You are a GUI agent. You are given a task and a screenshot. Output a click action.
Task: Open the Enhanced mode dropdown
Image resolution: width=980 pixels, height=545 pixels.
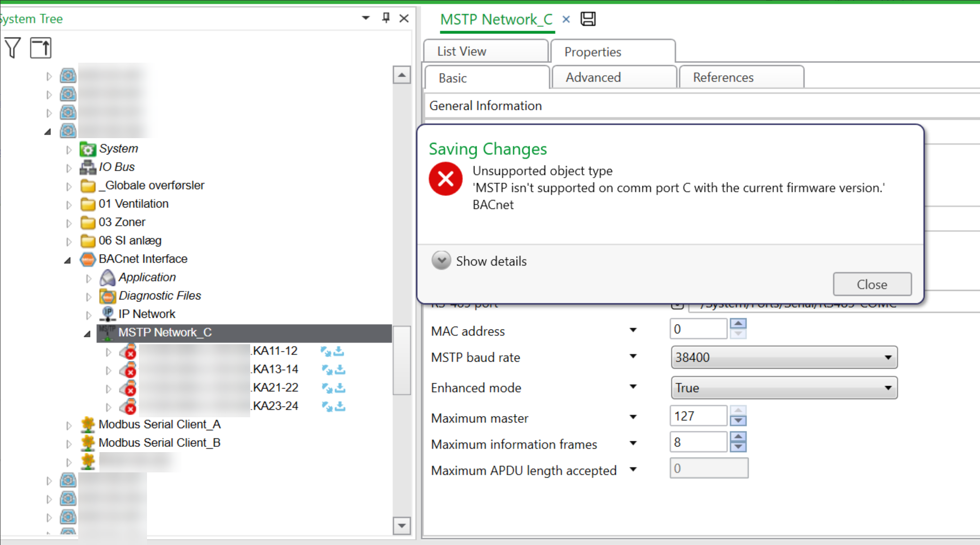(784, 388)
